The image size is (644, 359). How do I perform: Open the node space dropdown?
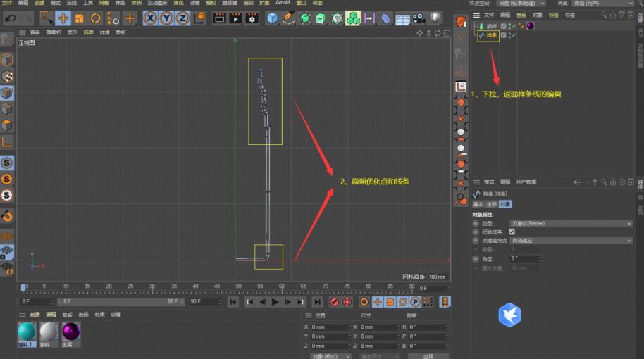tap(521, 4)
